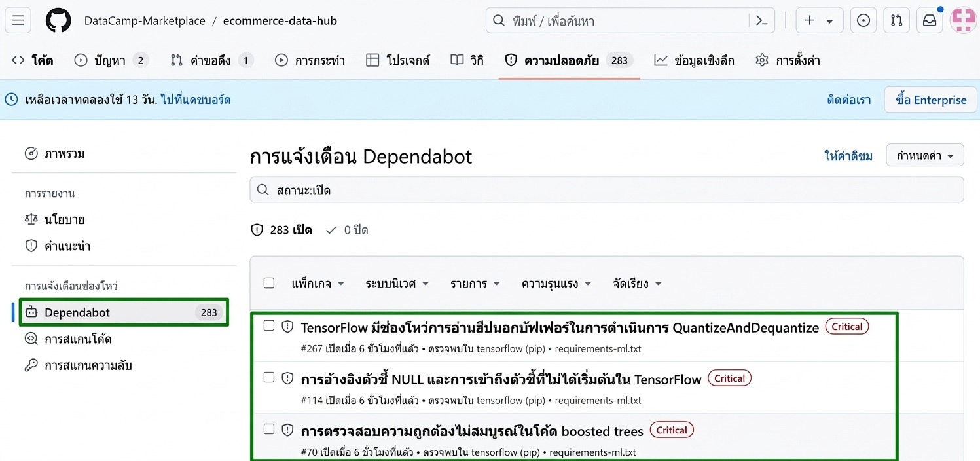Select all alerts with header checkbox
Image resolution: width=980 pixels, height=461 pixels.
pos(269,284)
